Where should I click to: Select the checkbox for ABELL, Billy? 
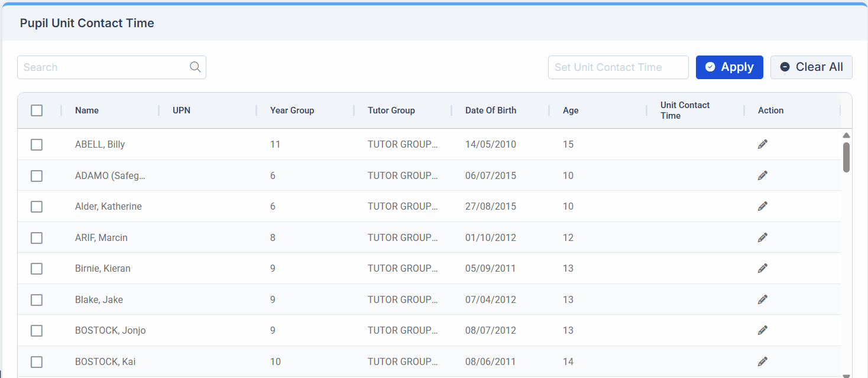coord(37,145)
